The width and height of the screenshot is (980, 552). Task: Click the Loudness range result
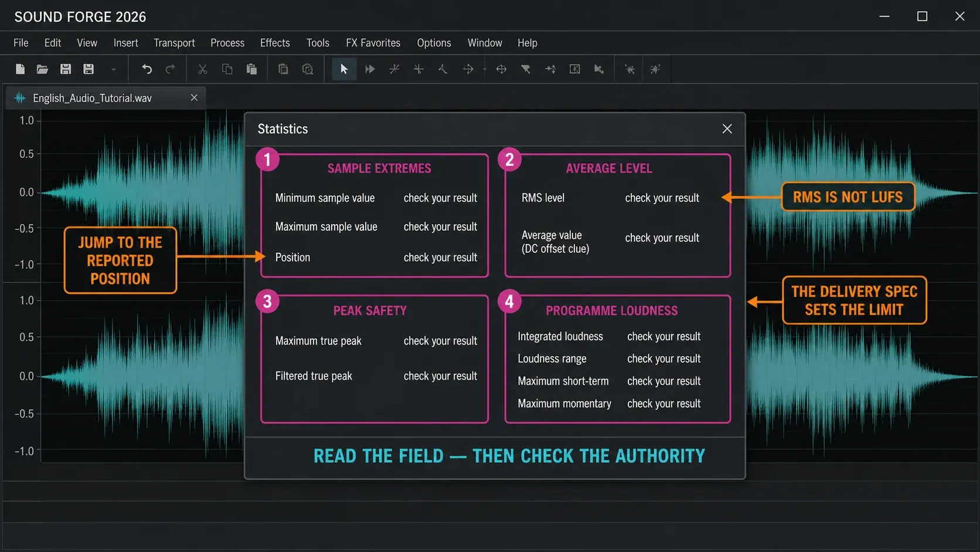[x=663, y=359]
